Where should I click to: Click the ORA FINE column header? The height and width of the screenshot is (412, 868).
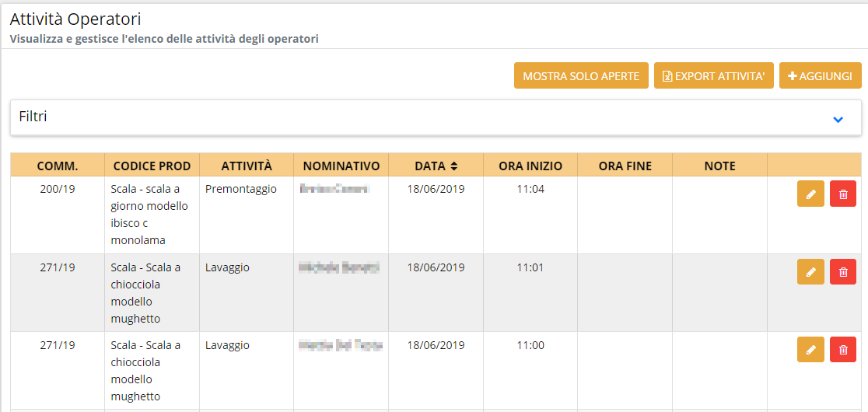625,166
